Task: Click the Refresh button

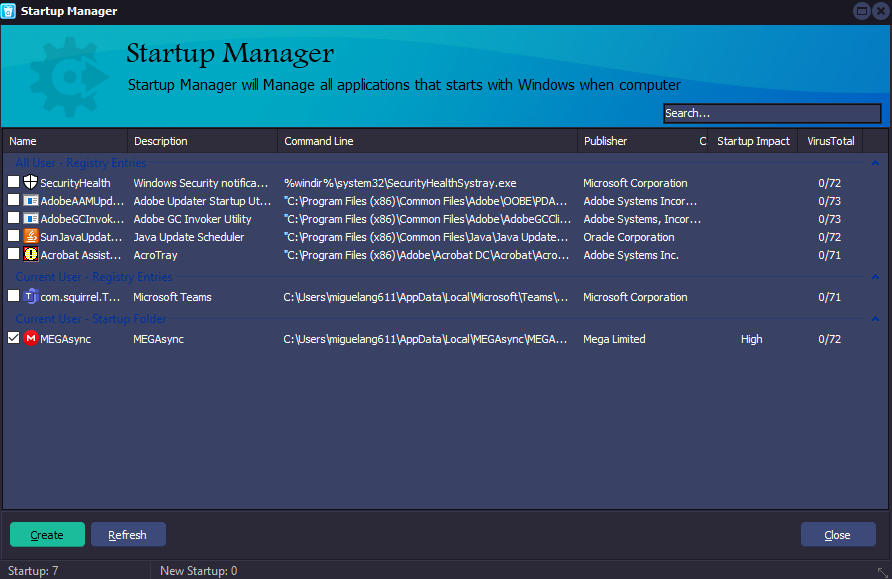Action: [x=128, y=535]
